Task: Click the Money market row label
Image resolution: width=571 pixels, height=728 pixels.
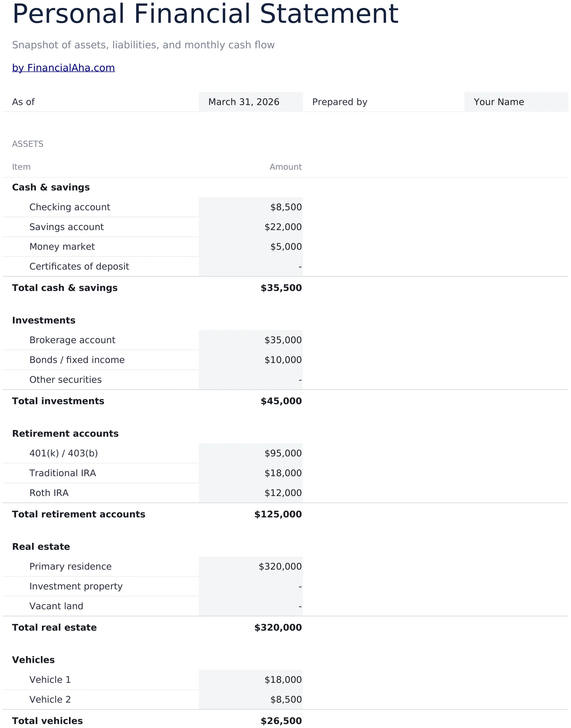Action: (x=62, y=247)
